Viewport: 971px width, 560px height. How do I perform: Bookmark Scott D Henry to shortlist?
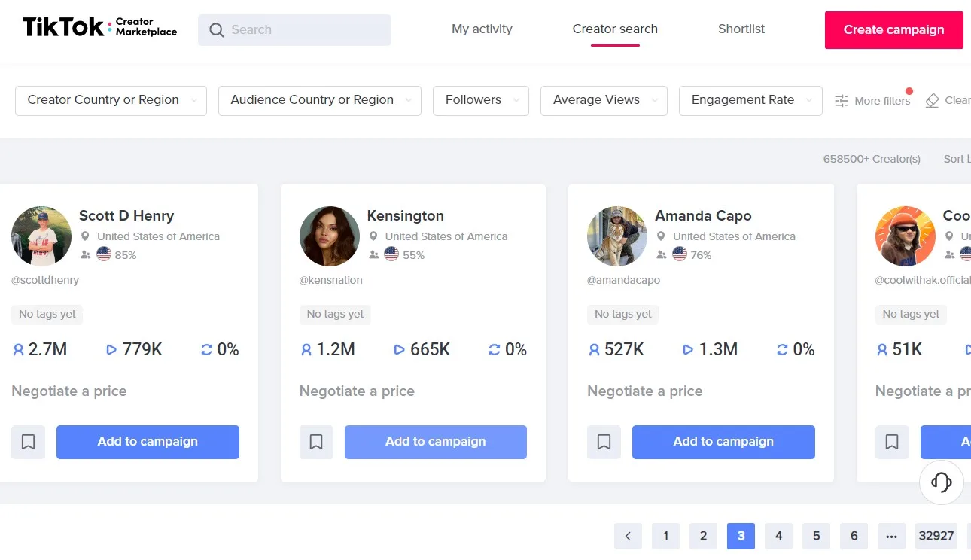28,442
